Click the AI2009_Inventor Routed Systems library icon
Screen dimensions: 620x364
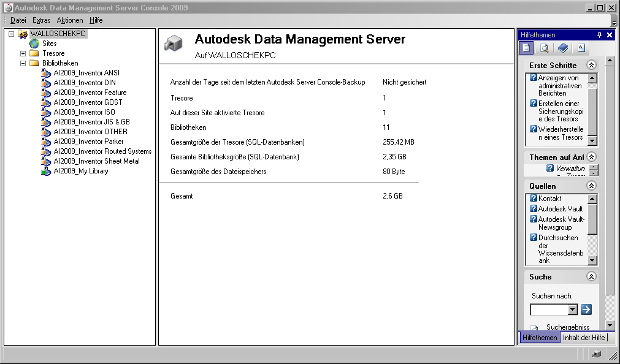(x=46, y=151)
